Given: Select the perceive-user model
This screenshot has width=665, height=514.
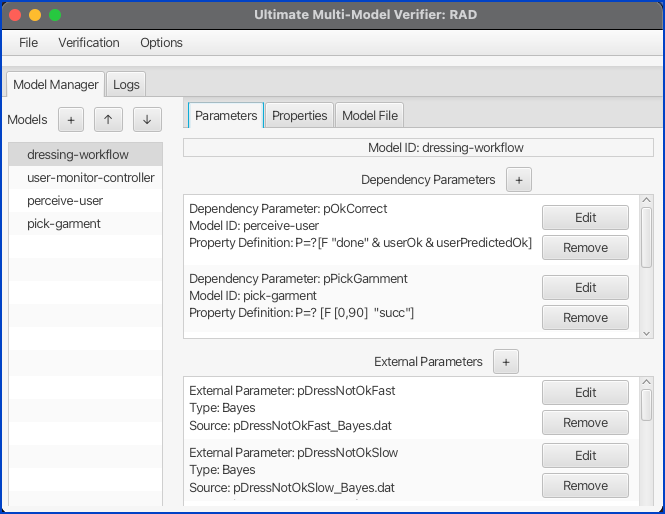Looking at the screenshot, I should [x=64, y=201].
